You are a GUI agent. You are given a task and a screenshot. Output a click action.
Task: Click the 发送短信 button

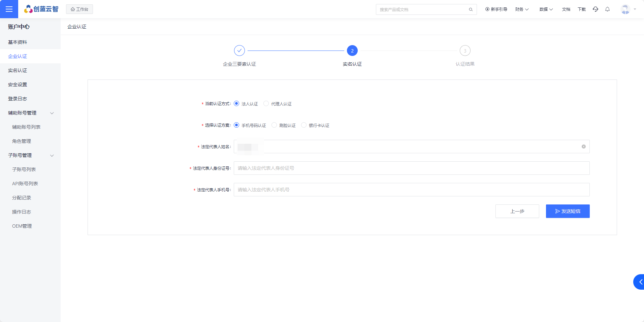point(568,211)
